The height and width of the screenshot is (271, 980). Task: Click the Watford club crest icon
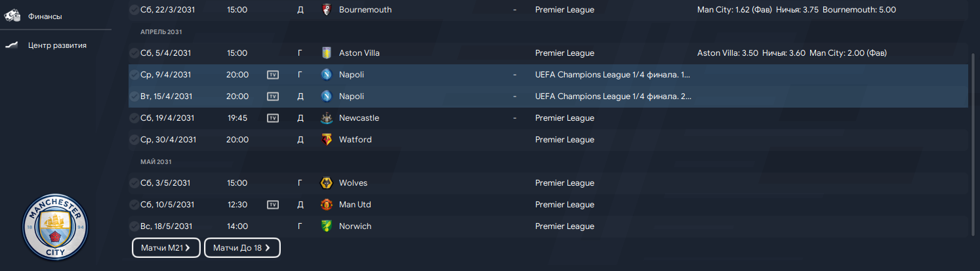tap(327, 140)
